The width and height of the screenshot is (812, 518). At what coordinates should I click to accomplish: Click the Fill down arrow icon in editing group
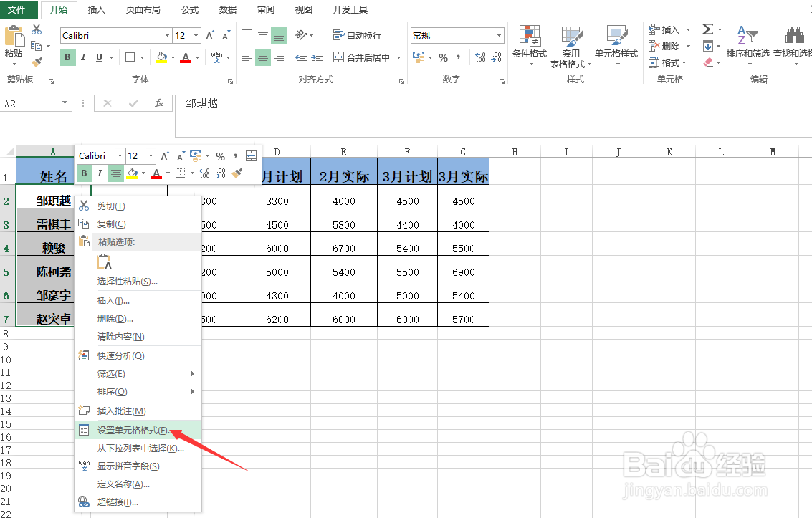[x=708, y=46]
